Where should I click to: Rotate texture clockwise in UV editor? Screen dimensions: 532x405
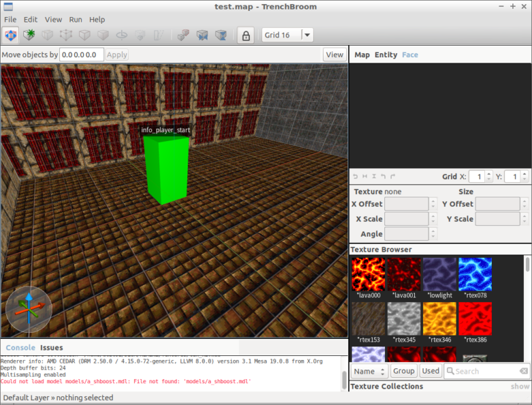(x=393, y=176)
